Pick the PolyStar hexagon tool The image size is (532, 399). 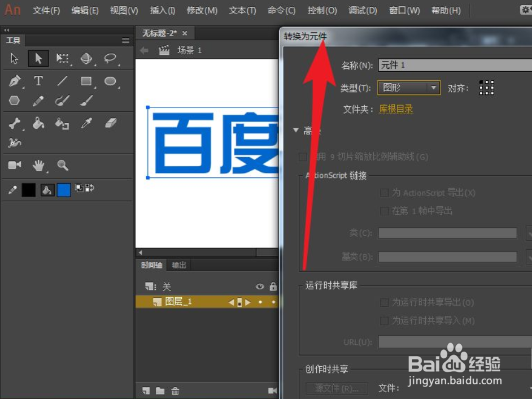[x=14, y=101]
